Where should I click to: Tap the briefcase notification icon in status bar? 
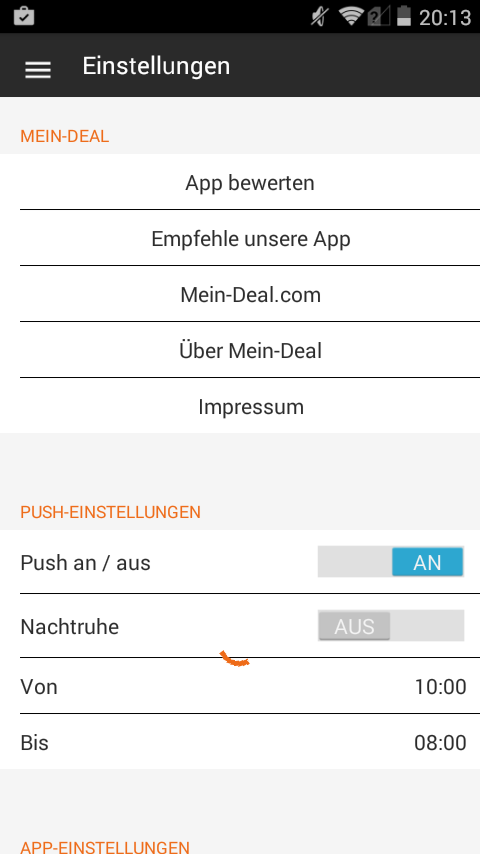23,16
